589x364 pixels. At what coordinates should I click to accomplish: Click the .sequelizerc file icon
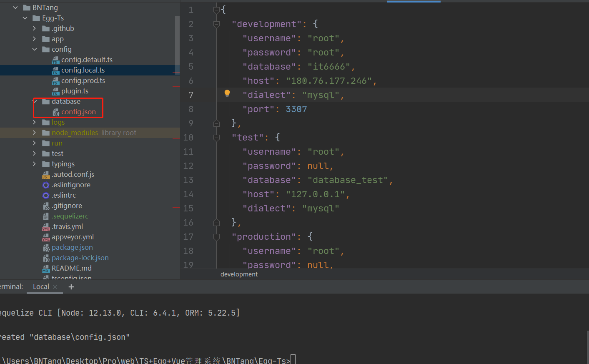pos(46,216)
